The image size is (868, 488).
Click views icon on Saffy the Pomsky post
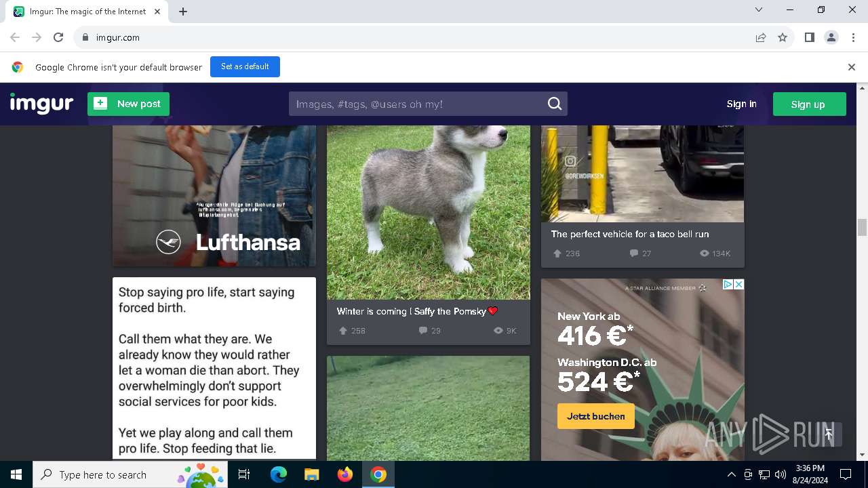click(498, 331)
